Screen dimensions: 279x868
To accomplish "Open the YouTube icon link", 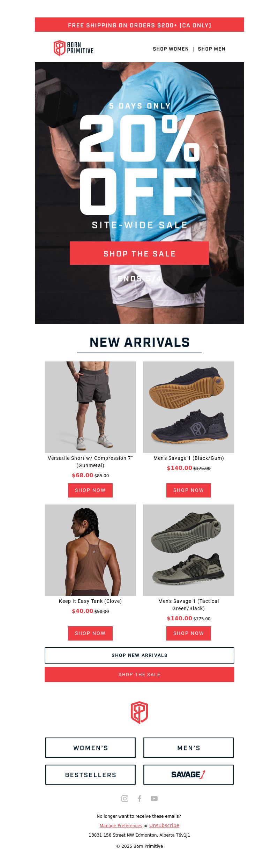I will click(x=154, y=799).
